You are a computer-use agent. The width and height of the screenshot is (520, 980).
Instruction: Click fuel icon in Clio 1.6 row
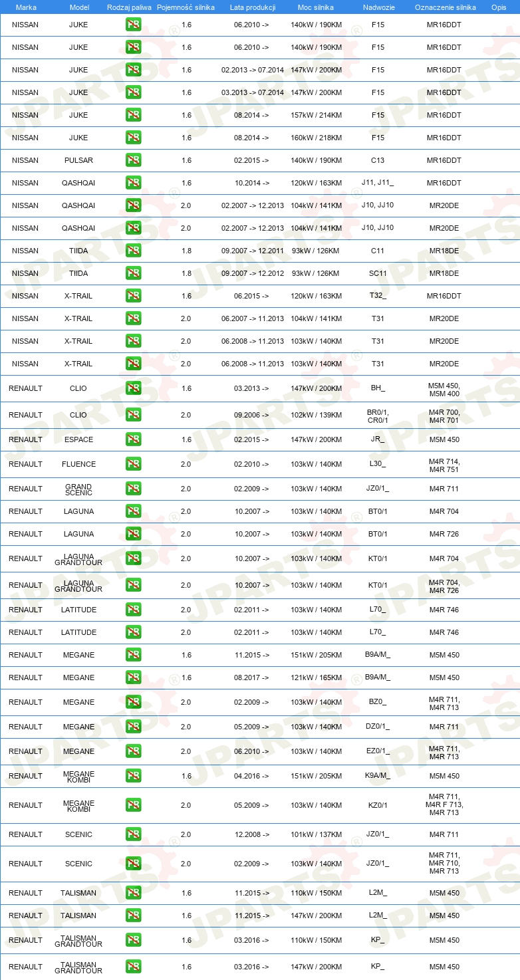click(133, 388)
